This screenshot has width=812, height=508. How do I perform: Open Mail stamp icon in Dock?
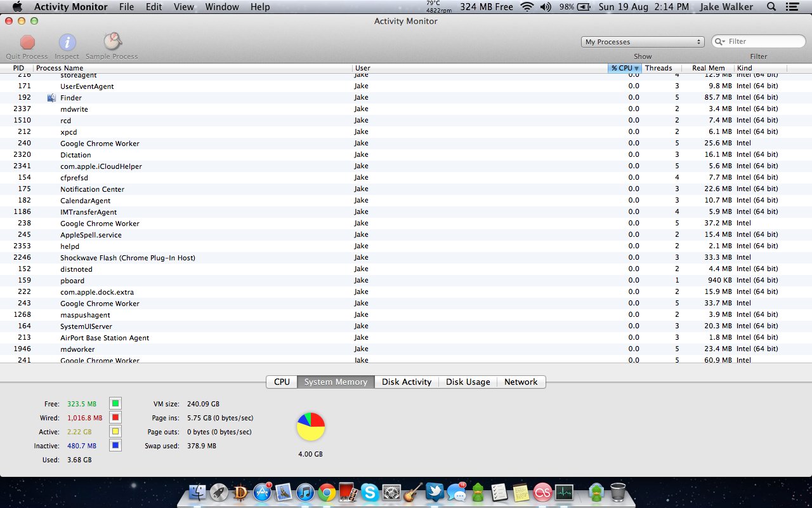[284, 491]
